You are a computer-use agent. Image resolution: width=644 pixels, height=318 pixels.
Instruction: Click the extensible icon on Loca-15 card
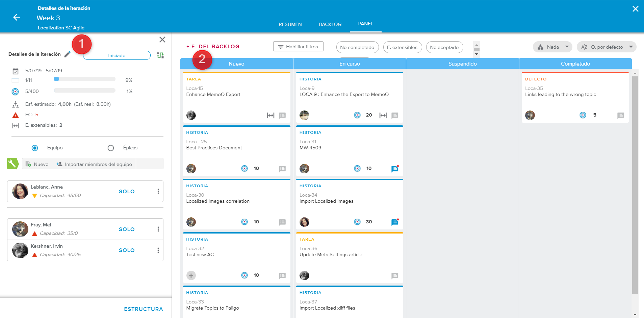[271, 116]
